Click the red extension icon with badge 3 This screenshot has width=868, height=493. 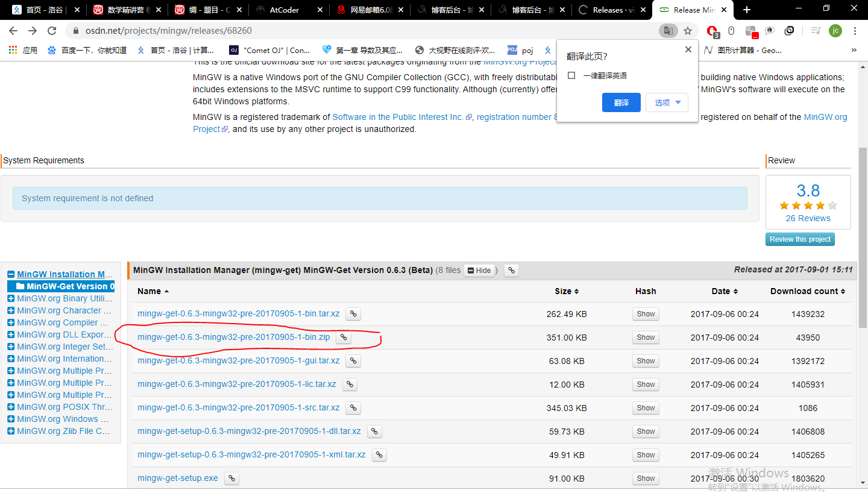coord(712,31)
